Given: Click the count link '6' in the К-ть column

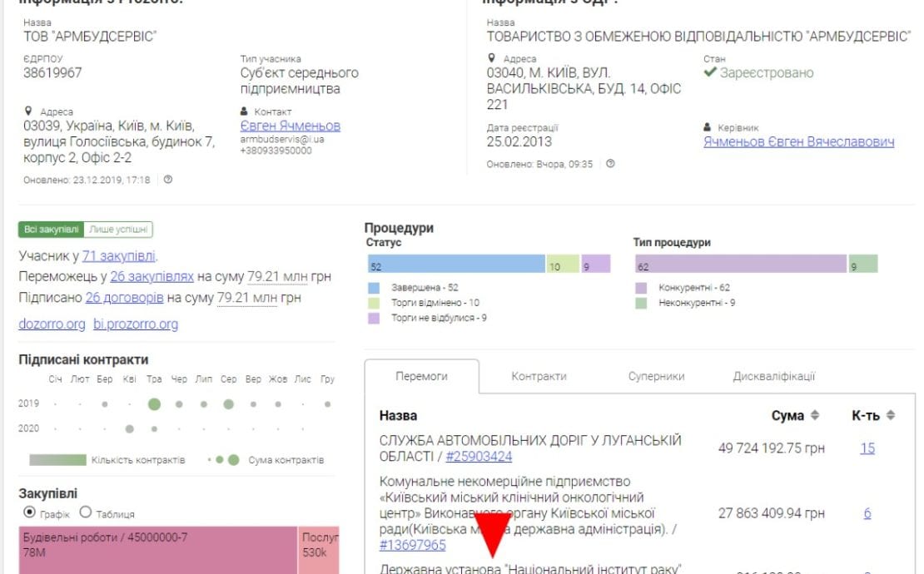Looking at the screenshot, I should coord(867,513).
